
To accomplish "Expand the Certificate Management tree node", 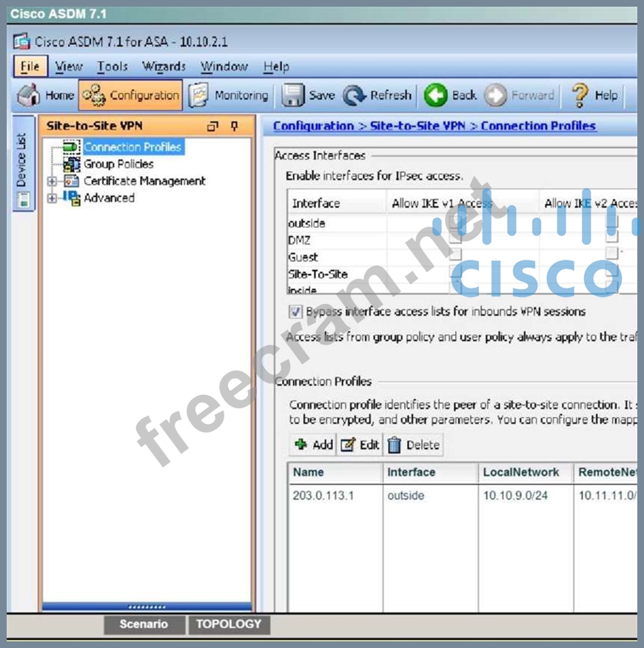I will click(52, 181).
